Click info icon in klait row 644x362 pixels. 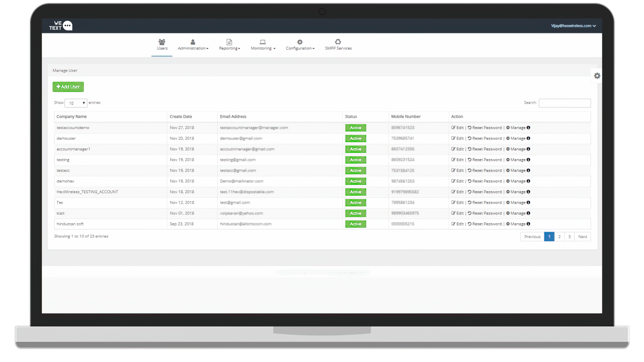tap(528, 213)
